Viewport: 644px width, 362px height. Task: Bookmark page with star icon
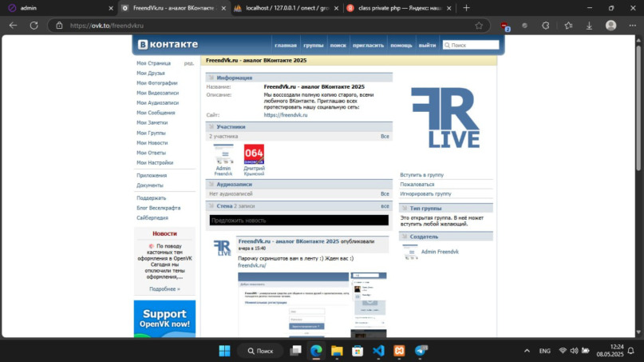pyautogui.click(x=479, y=26)
